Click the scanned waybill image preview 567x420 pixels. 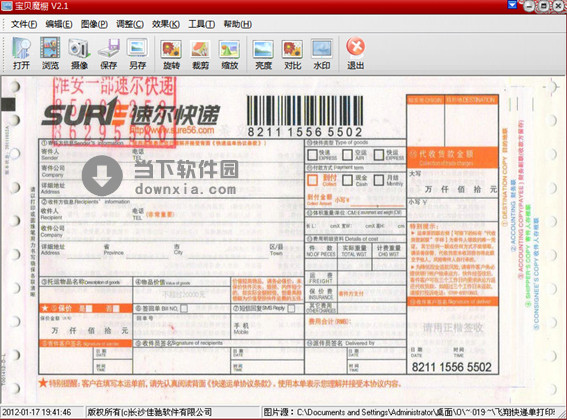coord(283,240)
